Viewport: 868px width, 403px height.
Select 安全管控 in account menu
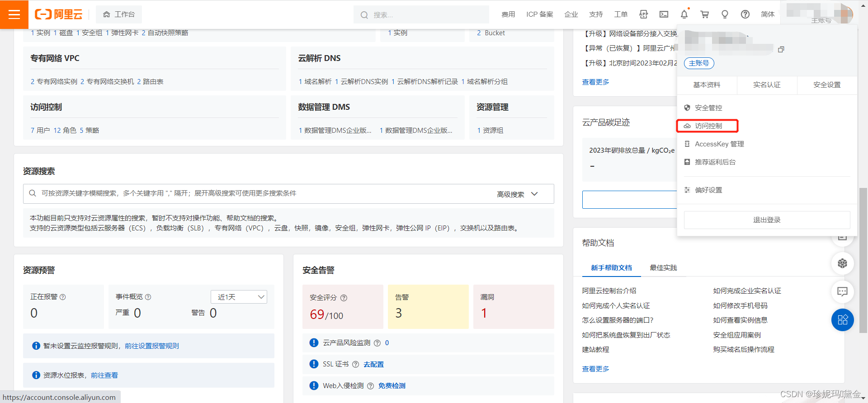[x=708, y=108]
